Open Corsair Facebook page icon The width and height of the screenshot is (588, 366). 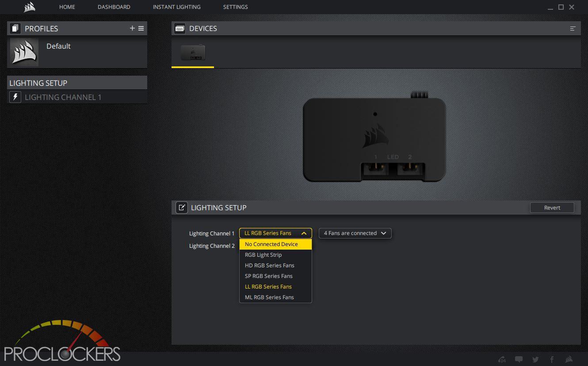(x=552, y=359)
